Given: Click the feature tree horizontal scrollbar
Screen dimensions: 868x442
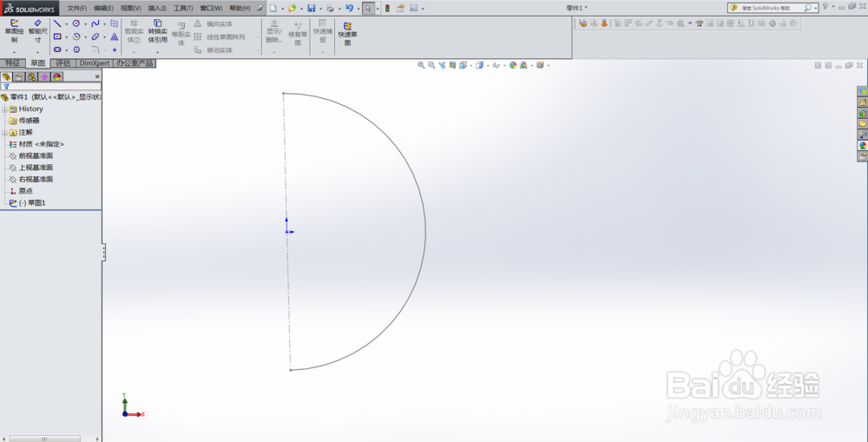Looking at the screenshot, I should coord(45,439).
